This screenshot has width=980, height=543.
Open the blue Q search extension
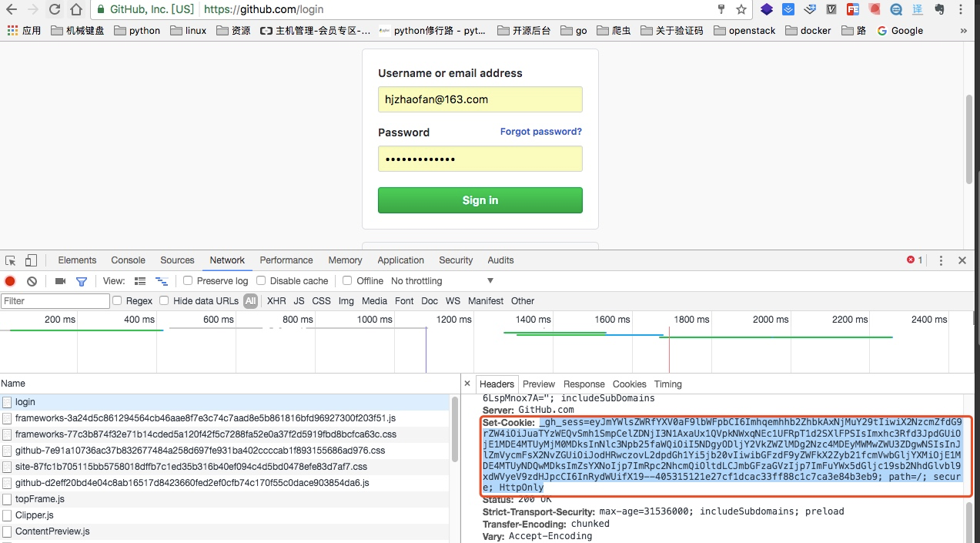click(896, 10)
